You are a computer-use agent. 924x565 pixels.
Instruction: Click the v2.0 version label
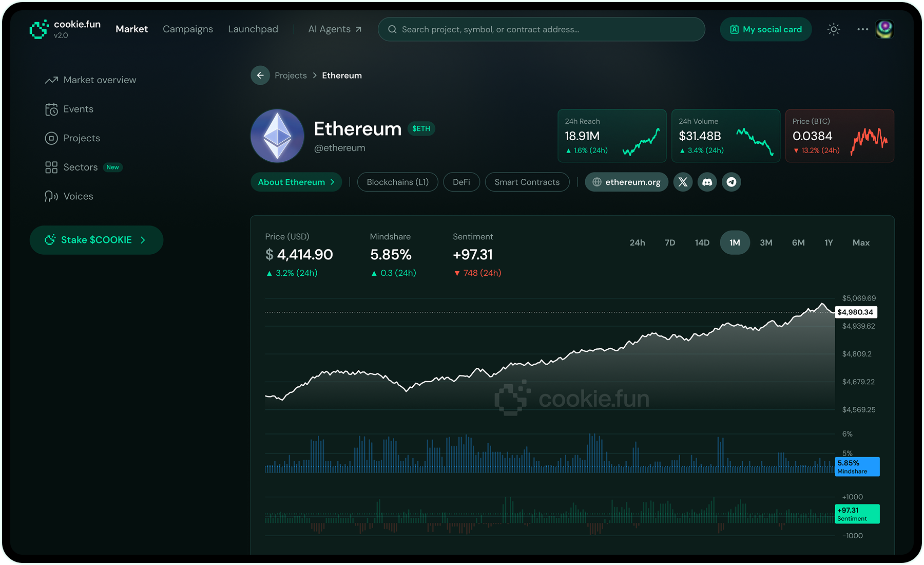click(61, 35)
